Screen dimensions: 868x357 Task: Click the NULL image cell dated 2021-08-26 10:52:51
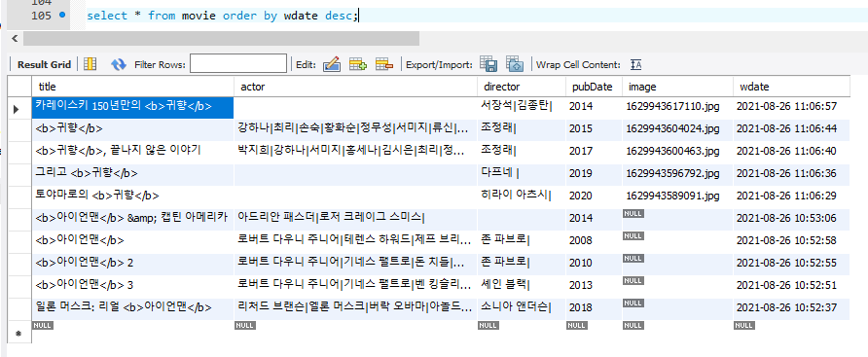tap(677, 286)
